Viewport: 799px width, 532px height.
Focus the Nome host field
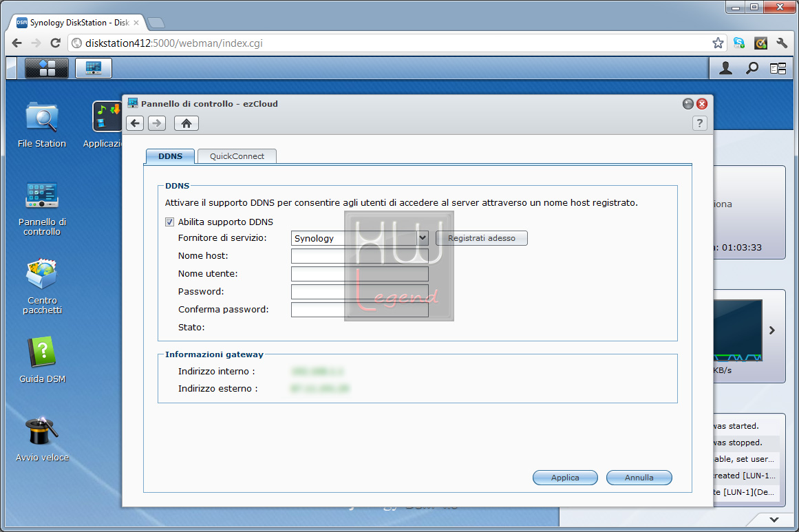pos(360,256)
